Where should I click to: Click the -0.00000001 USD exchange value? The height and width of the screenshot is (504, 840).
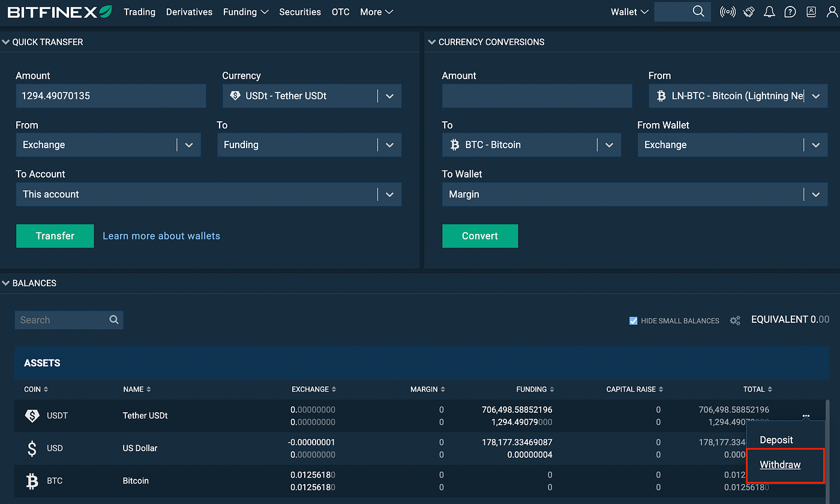tap(312, 442)
